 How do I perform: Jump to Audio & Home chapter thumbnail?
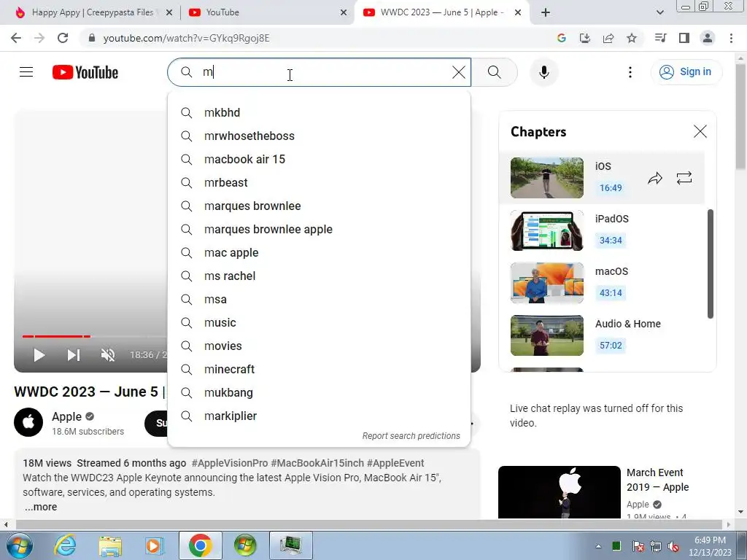547,335
